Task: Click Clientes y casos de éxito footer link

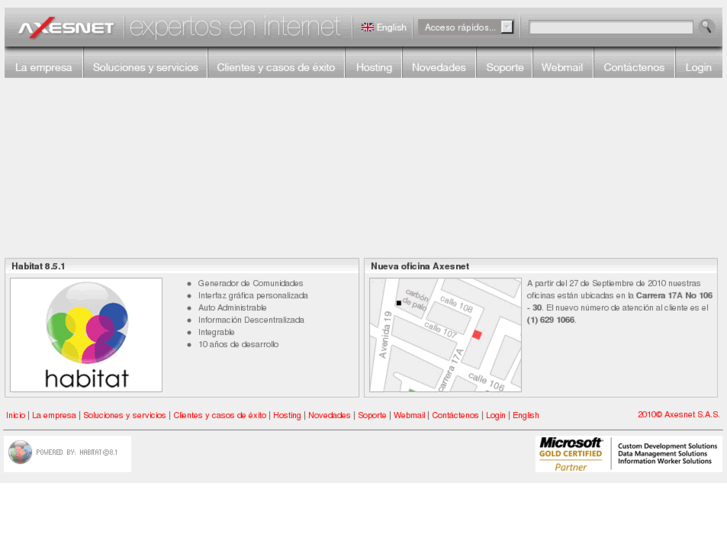Action: point(220,415)
